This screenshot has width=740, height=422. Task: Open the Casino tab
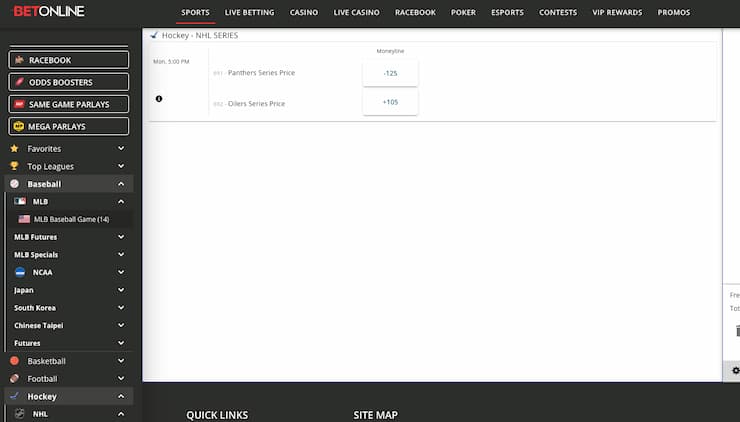pos(303,12)
